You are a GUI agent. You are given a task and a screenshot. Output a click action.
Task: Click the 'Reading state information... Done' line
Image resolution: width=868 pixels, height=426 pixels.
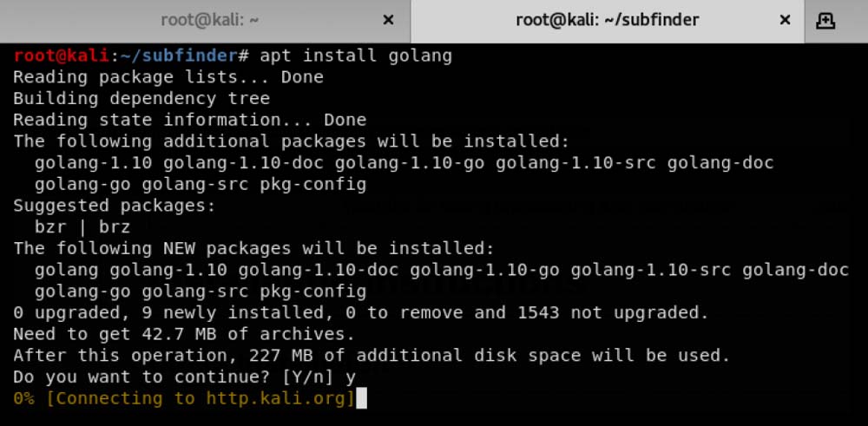tap(189, 120)
